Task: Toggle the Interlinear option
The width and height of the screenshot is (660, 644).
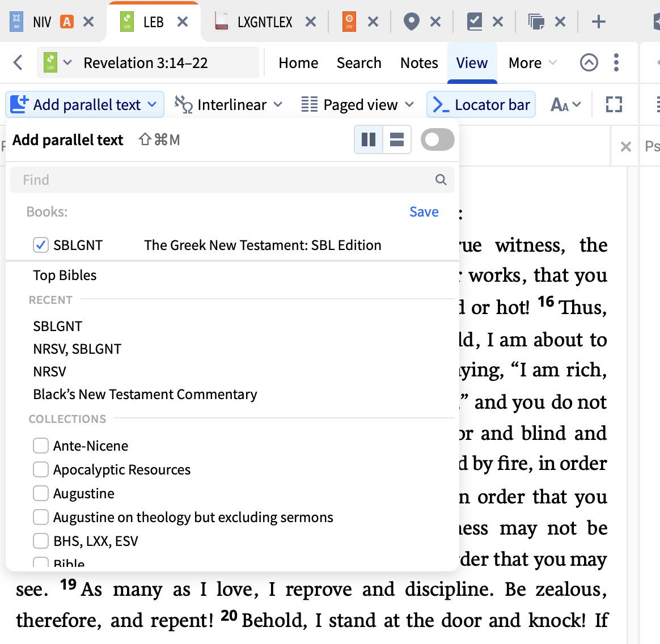Action: [x=221, y=104]
